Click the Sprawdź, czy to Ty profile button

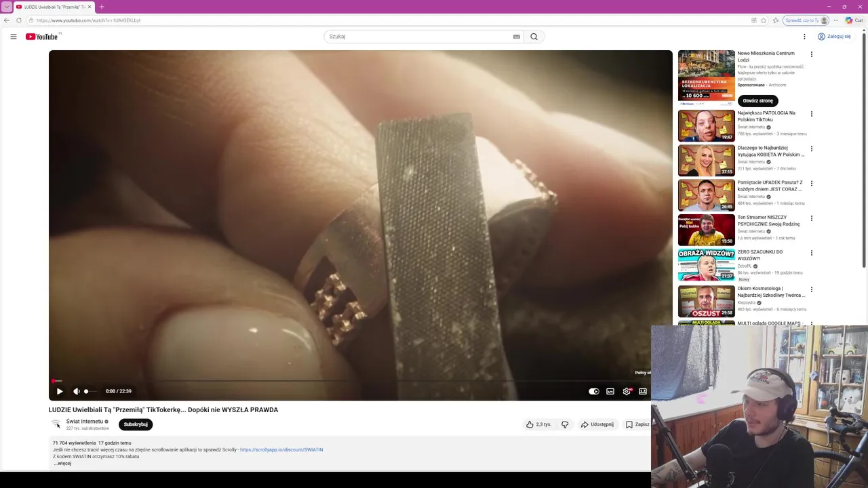(806, 20)
